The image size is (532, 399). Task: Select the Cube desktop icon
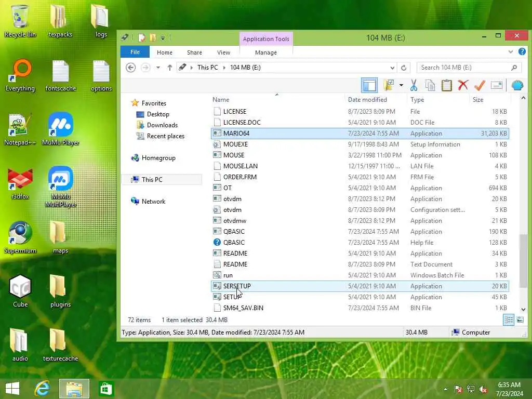coord(20,291)
